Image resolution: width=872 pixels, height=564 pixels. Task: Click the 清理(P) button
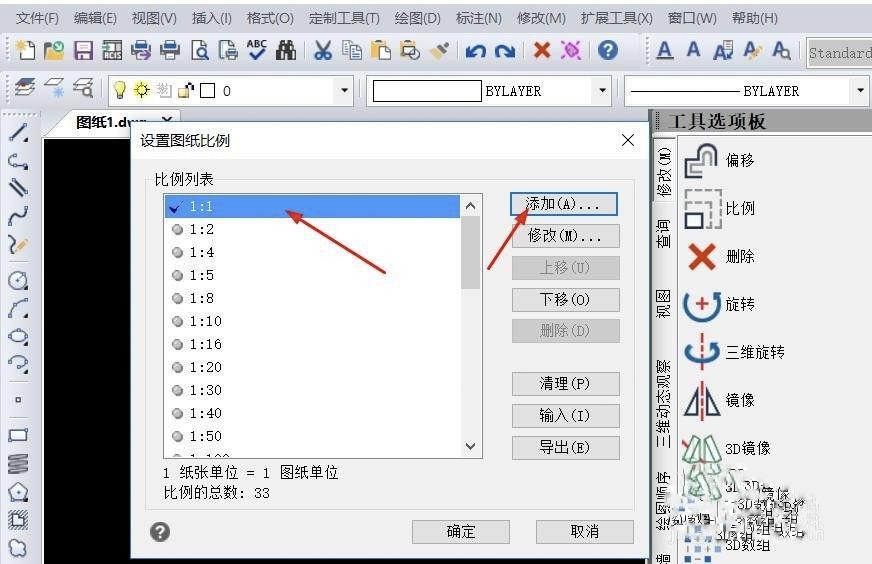point(566,384)
